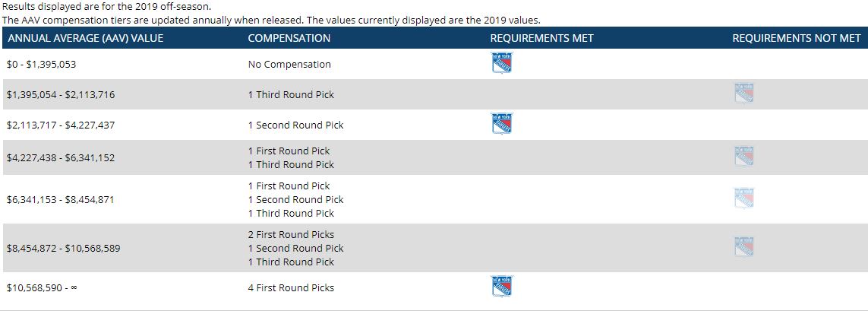The height and width of the screenshot is (311, 868).
Task: Click the Requirements Met column header
Action: point(541,38)
